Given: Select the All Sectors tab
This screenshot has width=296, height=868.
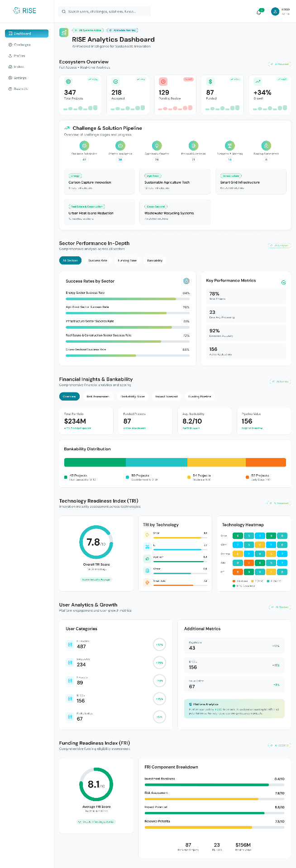Looking at the screenshot, I should tap(70, 260).
